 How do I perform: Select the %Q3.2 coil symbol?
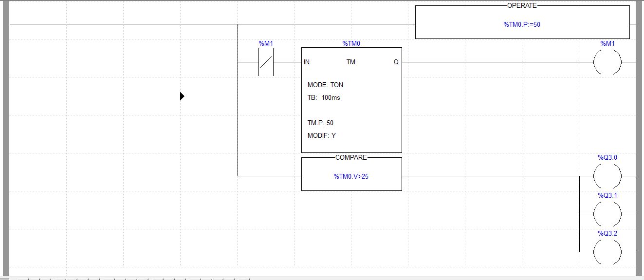607,252
